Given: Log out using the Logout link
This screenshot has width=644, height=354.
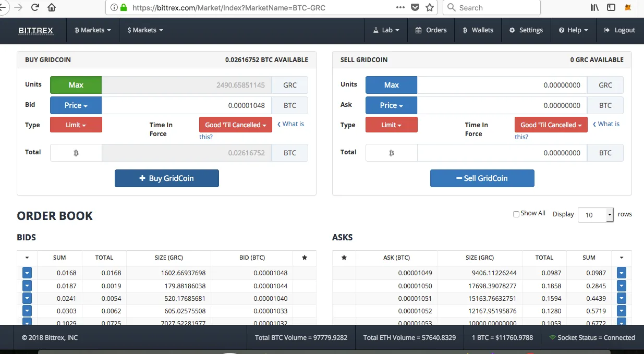Looking at the screenshot, I should pos(619,30).
